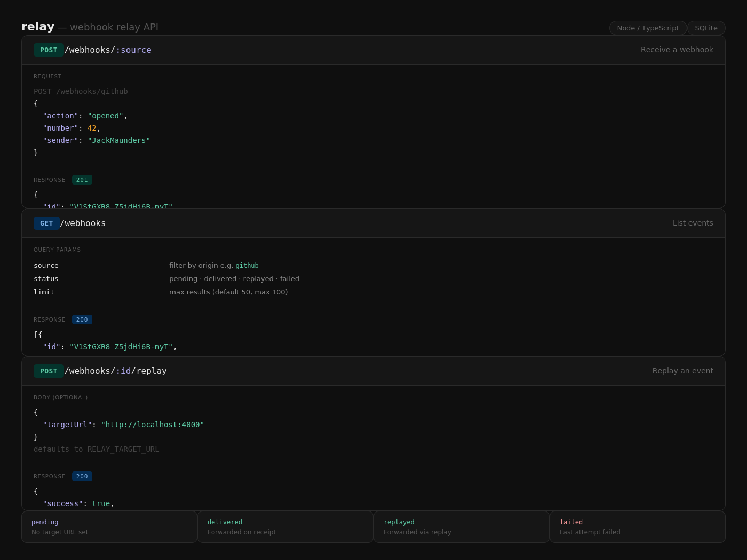The width and height of the screenshot is (747, 560).
Task: Click the BODY (OPTIONAL) section label
Action: 61,397
